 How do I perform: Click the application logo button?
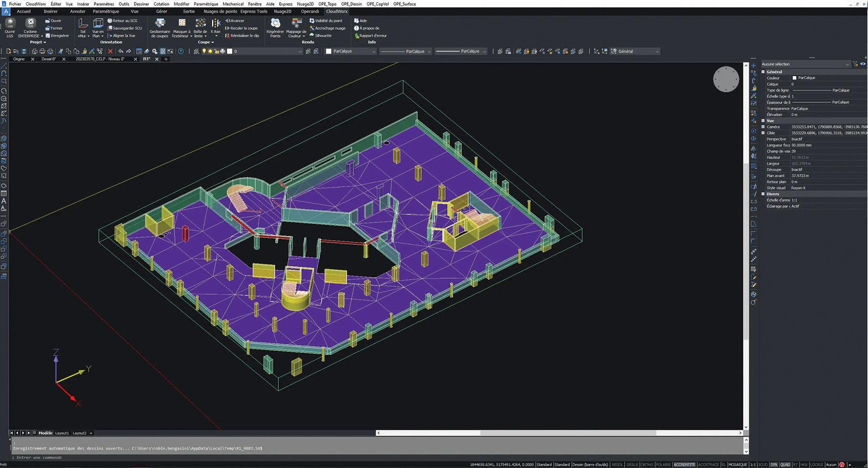[x=6, y=11]
